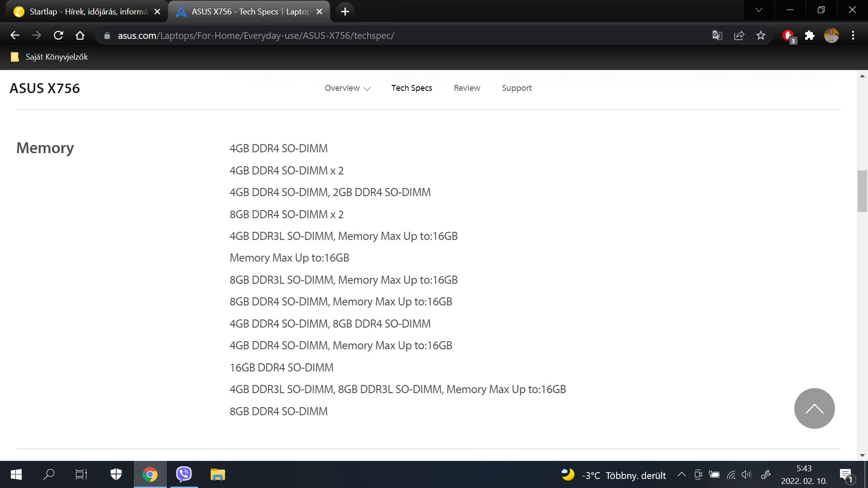Click the share page icon
The height and width of the screenshot is (488, 868).
point(739,35)
